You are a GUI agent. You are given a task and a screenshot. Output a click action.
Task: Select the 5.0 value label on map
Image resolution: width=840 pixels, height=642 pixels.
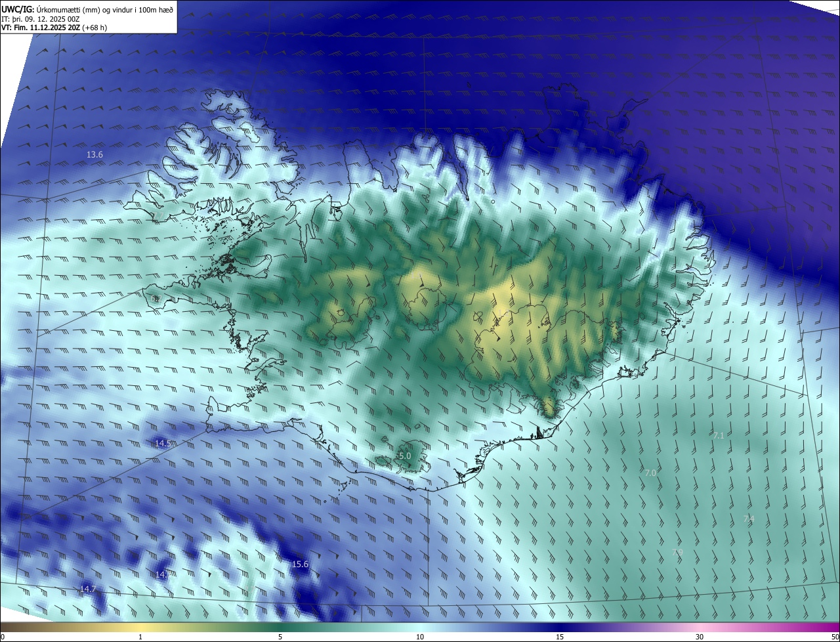pos(404,456)
